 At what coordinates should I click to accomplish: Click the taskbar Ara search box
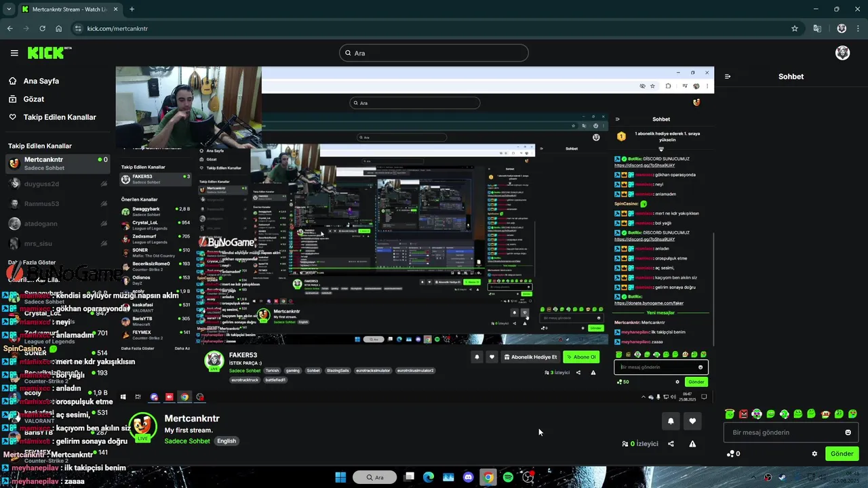376,477
